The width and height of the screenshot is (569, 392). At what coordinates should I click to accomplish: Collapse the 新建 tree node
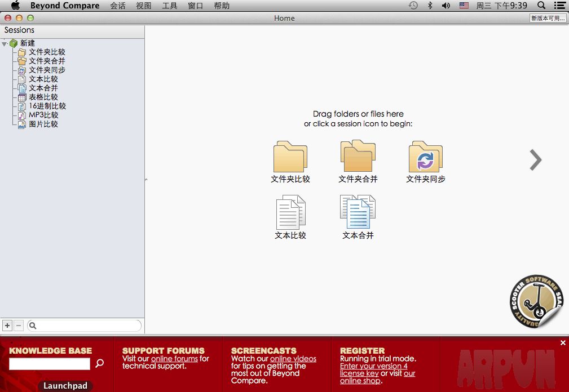coord(5,43)
